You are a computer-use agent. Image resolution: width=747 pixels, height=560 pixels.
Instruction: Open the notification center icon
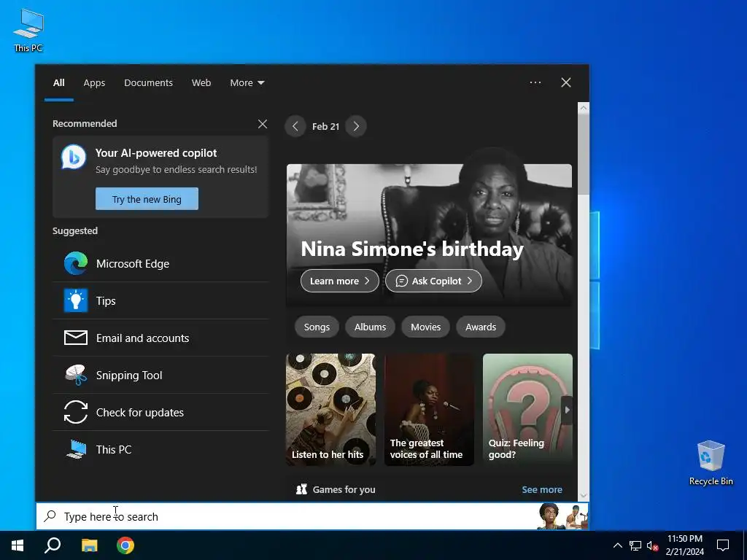click(x=723, y=545)
